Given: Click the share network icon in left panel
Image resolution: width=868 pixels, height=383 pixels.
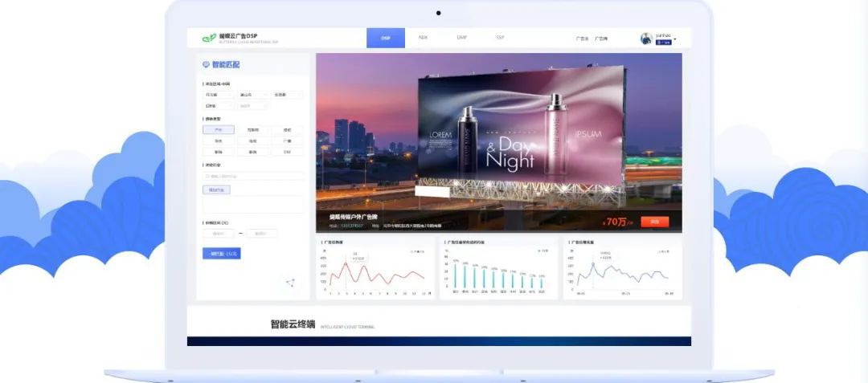Looking at the screenshot, I should tap(290, 282).
